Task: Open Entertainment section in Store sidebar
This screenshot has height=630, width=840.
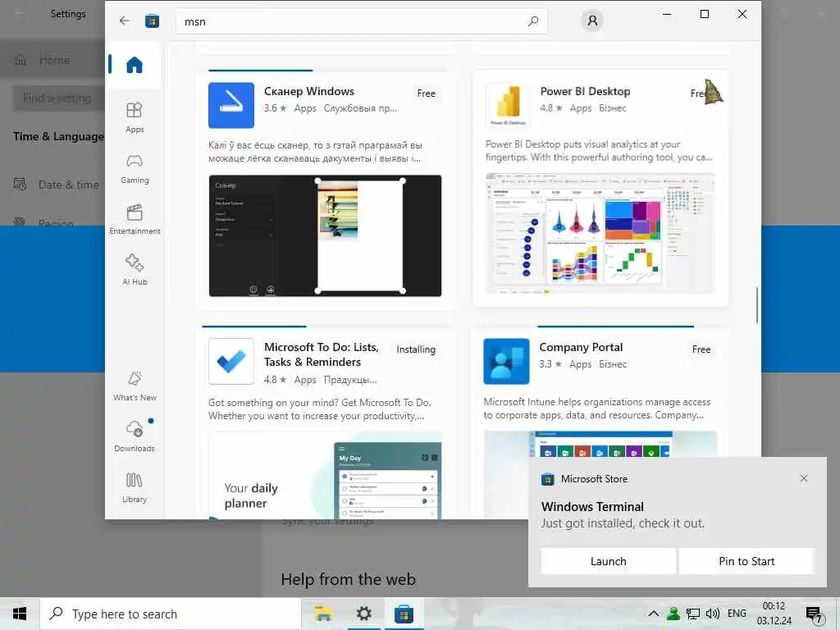Action: pyautogui.click(x=135, y=219)
